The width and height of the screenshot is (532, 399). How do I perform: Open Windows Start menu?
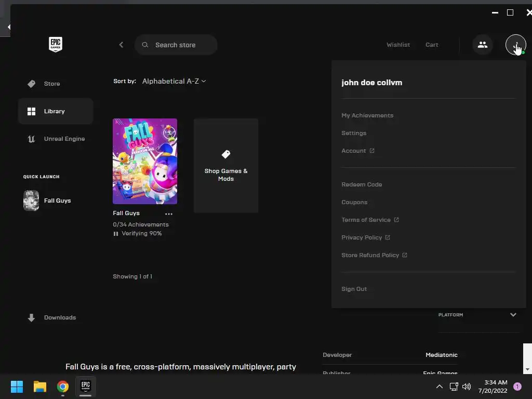click(x=17, y=387)
